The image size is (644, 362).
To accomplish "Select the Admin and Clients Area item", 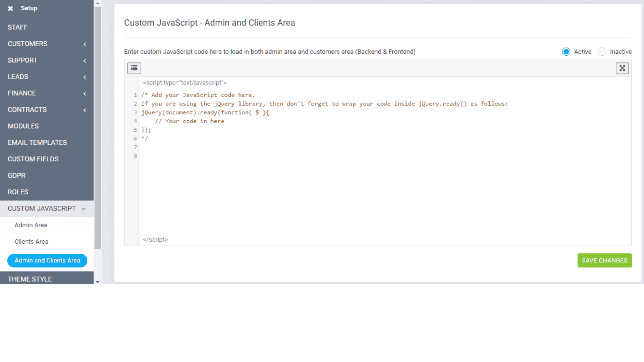I will 47,260.
